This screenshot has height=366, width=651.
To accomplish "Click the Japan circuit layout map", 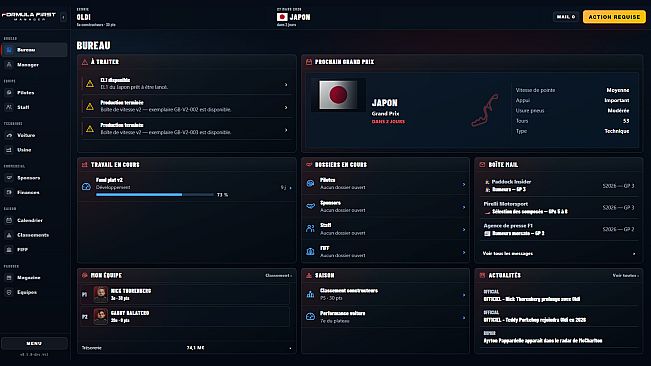I will [485, 110].
